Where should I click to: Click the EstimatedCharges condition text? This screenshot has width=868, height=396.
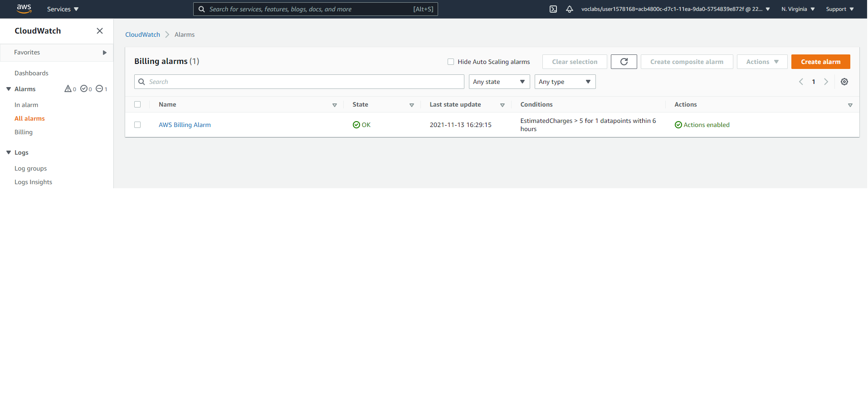click(x=588, y=125)
